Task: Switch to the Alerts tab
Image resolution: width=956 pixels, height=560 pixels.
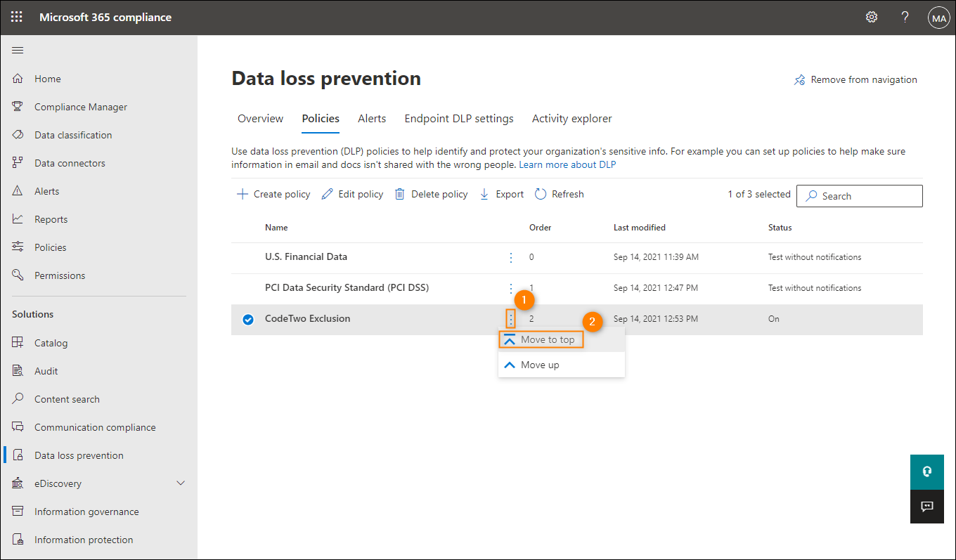Action: [x=372, y=119]
